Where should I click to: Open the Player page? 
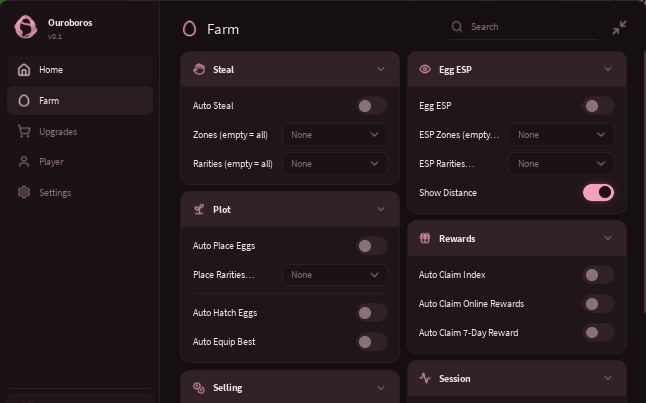pos(80,162)
